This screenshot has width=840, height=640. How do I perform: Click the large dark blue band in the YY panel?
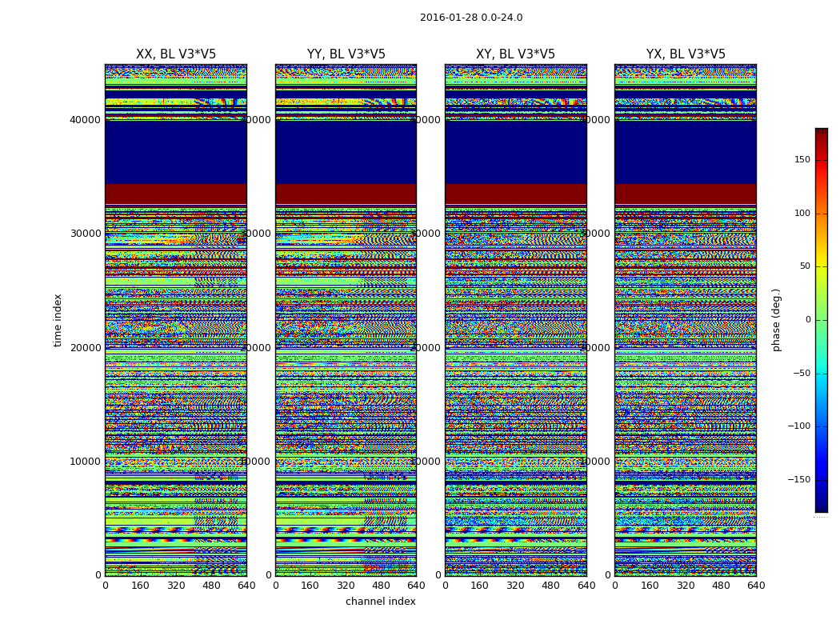point(346,152)
